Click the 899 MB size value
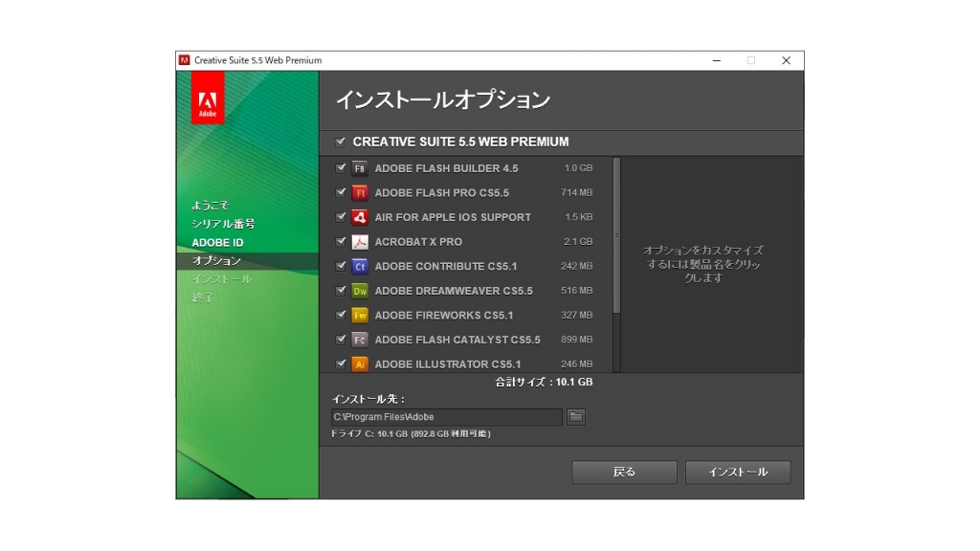The width and height of the screenshot is (980, 551). point(576,340)
